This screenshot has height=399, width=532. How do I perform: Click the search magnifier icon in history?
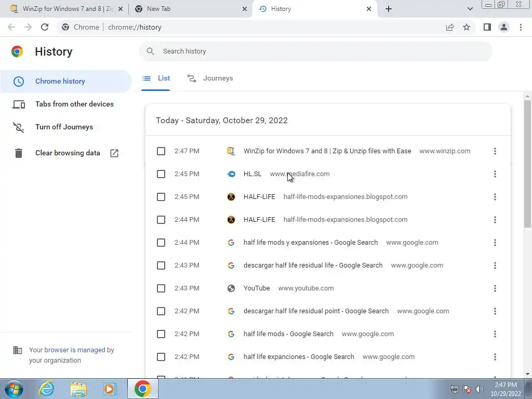(x=150, y=51)
